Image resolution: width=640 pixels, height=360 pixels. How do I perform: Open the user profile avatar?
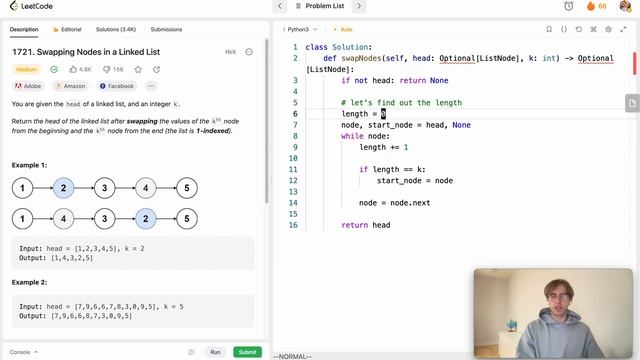tap(625, 6)
